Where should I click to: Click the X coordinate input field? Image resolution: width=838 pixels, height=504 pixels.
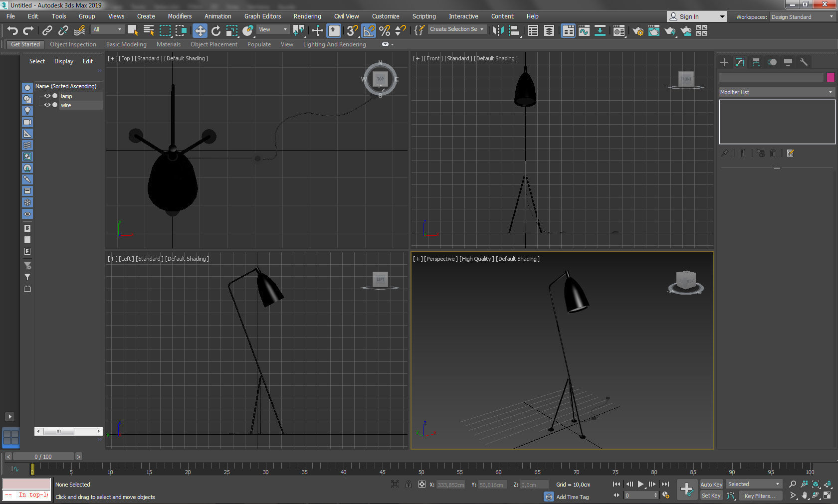tap(451, 485)
